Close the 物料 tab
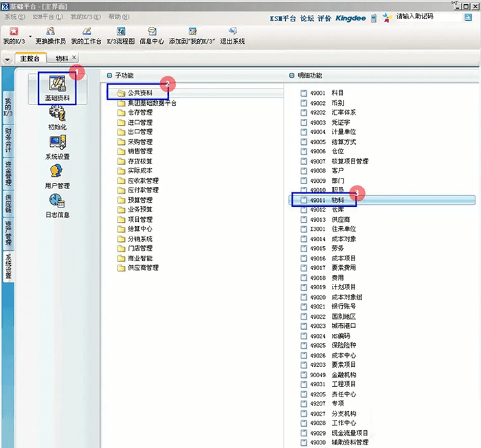Image resolution: width=481 pixels, height=448 pixels. [x=74, y=58]
